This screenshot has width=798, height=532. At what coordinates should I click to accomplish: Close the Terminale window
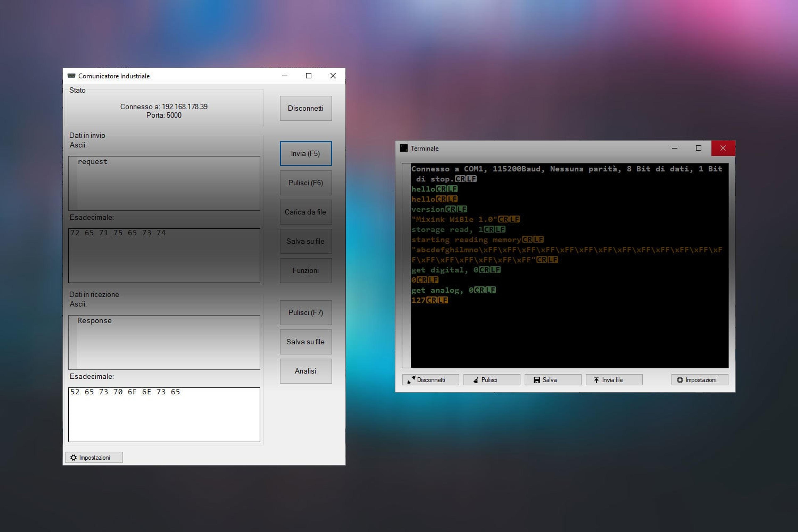[x=723, y=148]
